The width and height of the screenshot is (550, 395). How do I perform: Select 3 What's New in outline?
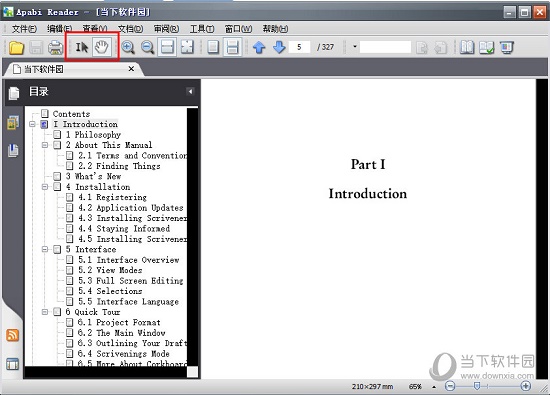pyautogui.click(x=93, y=176)
